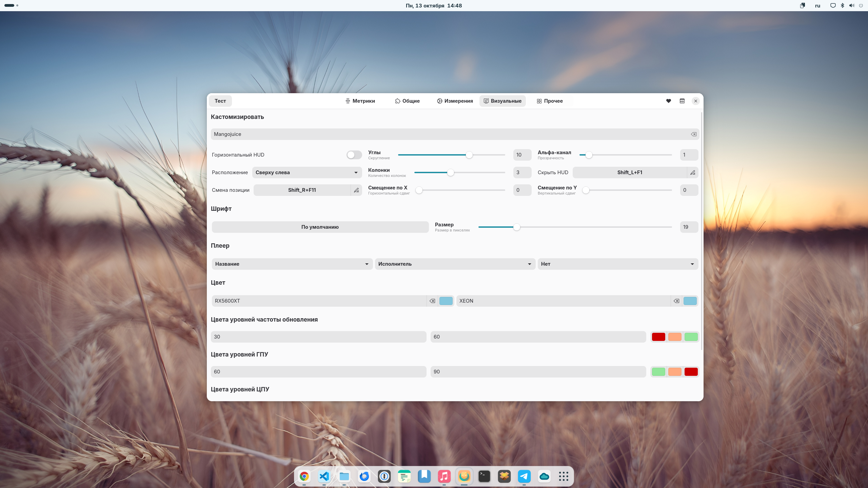Image resolution: width=868 pixels, height=488 pixels.
Task: Edit the Shift_L+F1 hide HUD shortcut
Action: coord(693,172)
